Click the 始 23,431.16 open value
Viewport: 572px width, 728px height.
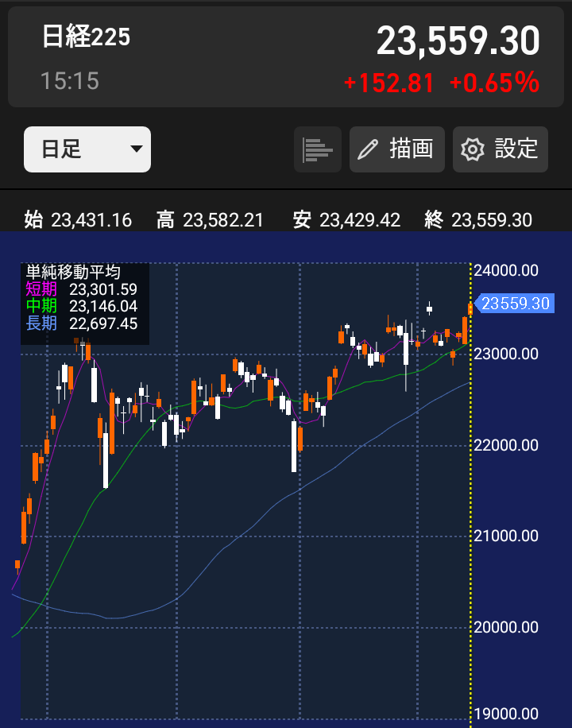pos(78,219)
